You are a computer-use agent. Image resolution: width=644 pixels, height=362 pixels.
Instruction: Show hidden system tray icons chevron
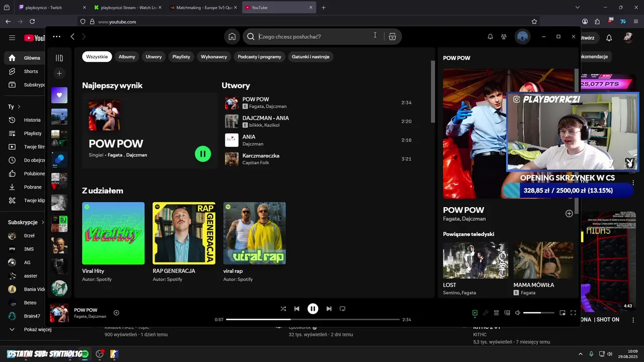580,354
